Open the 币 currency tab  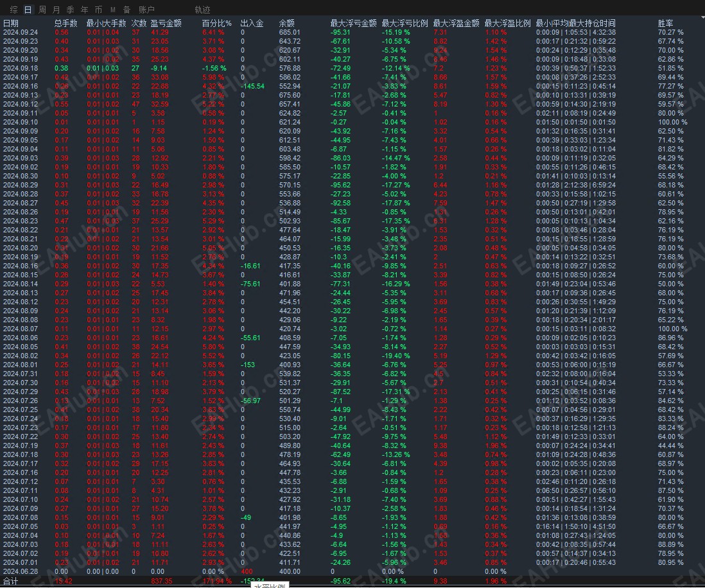pos(98,10)
